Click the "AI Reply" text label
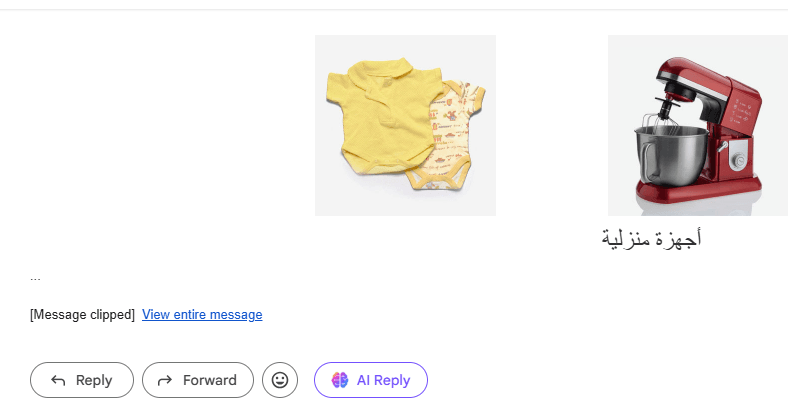Screen dimensions: 788x409 coord(383,380)
